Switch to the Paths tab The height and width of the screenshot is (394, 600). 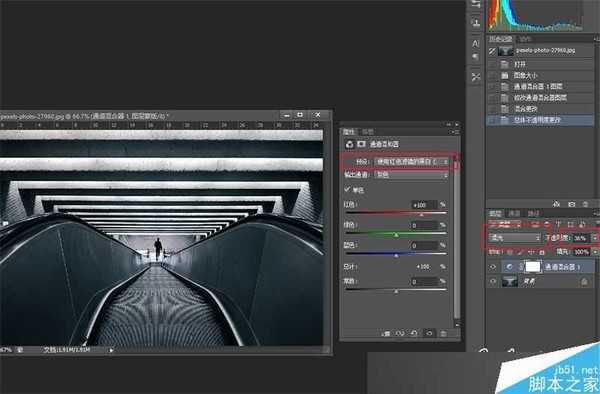(x=533, y=213)
